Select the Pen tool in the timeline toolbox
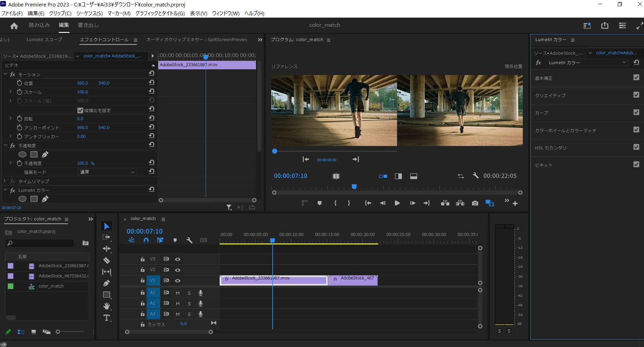Image resolution: width=644 pixels, height=347 pixels. click(x=107, y=283)
